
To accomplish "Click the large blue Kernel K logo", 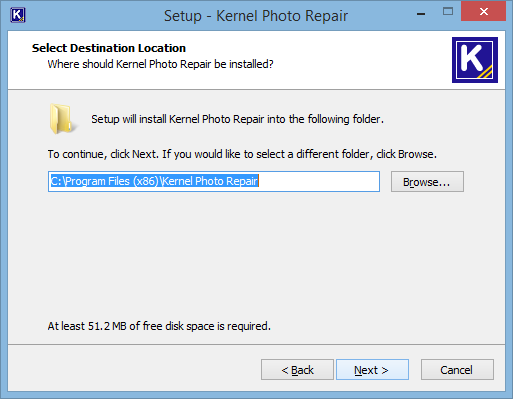I will point(475,60).
